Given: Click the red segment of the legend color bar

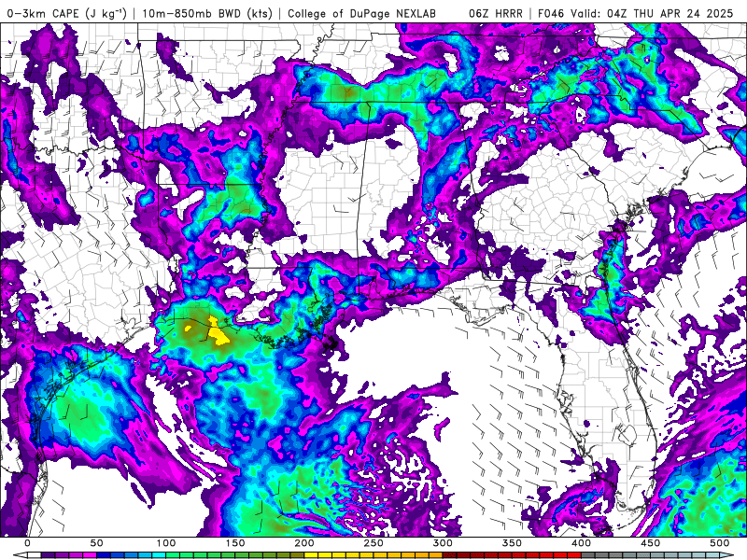Looking at the screenshot, I should (512, 555).
